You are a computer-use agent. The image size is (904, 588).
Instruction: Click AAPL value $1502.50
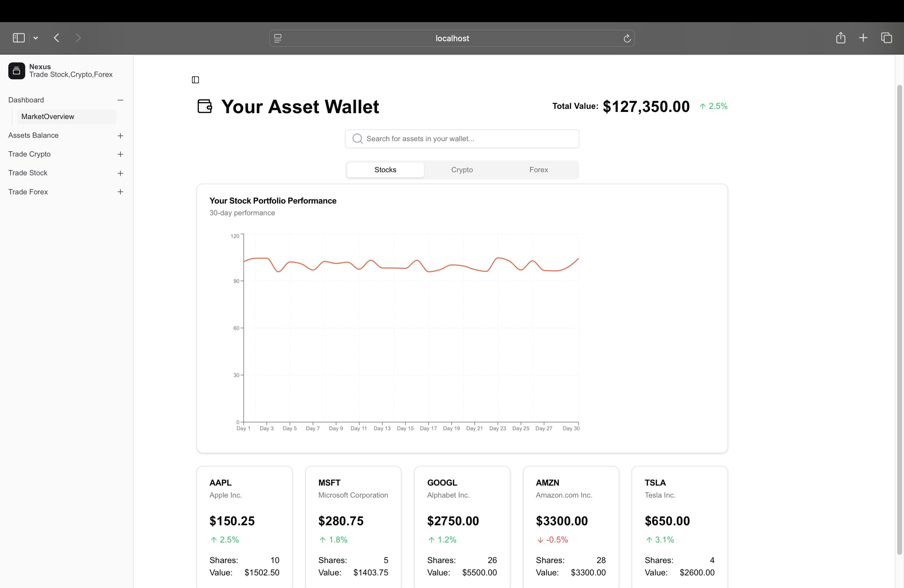coord(262,572)
